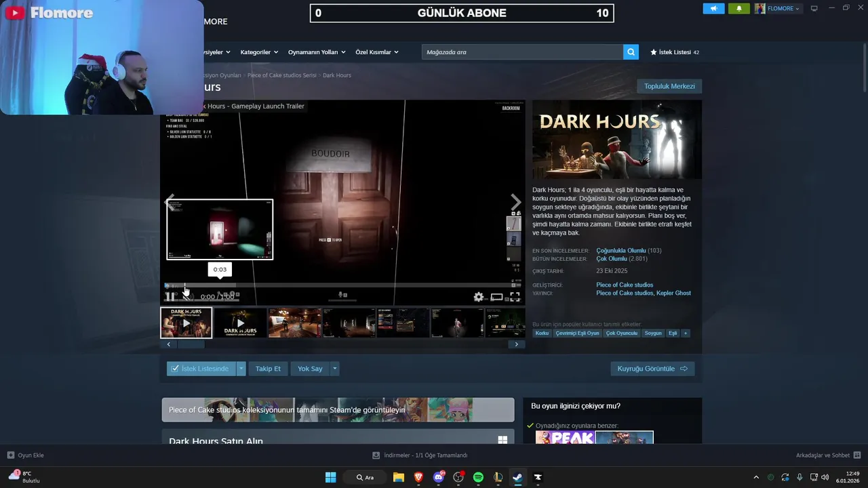Show previous media with left arrow
Screen dimensions: 868x488
[170, 202]
